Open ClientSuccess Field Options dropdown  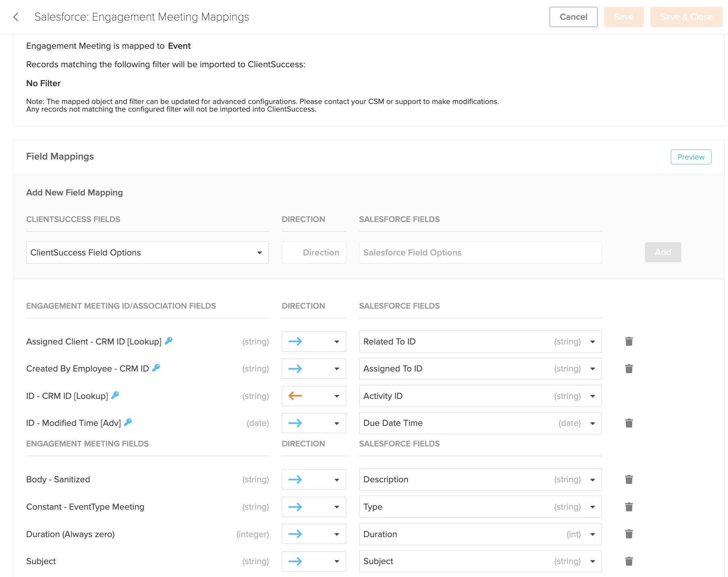coord(147,253)
